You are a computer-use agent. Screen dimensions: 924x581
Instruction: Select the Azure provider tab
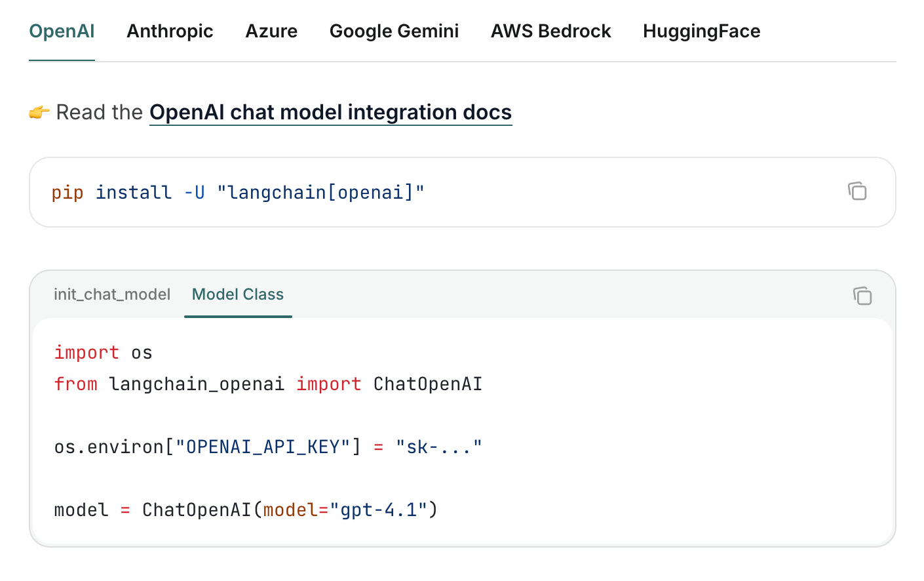(x=271, y=31)
